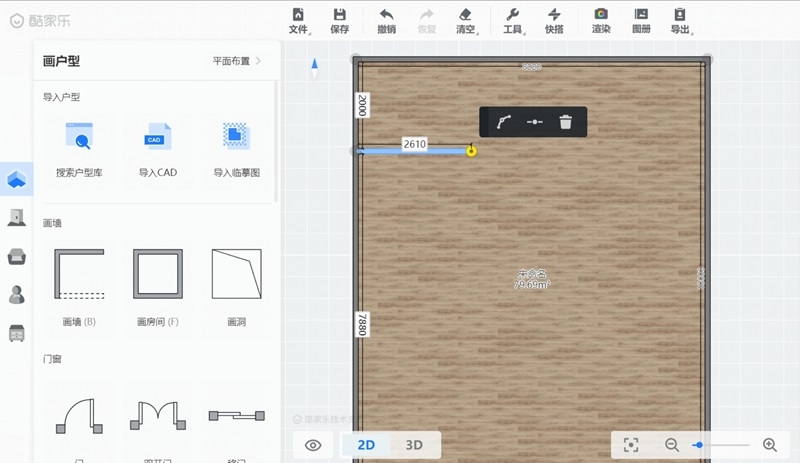800x463 pixels.
Task: Switch to 3D view mode
Action: [x=413, y=445]
